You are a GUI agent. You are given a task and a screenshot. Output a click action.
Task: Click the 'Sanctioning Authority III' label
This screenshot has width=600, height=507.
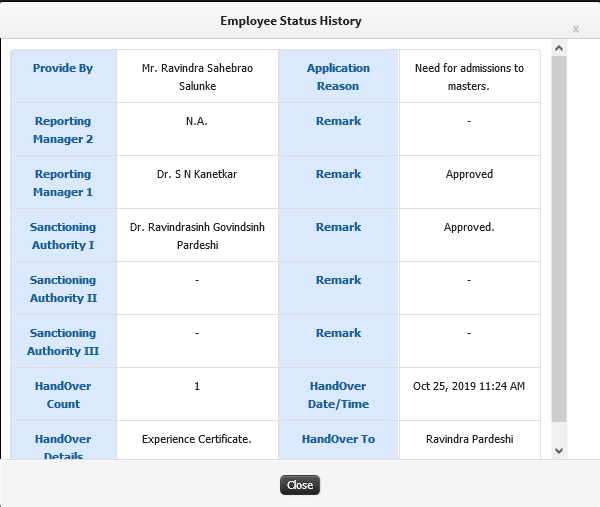(x=63, y=342)
